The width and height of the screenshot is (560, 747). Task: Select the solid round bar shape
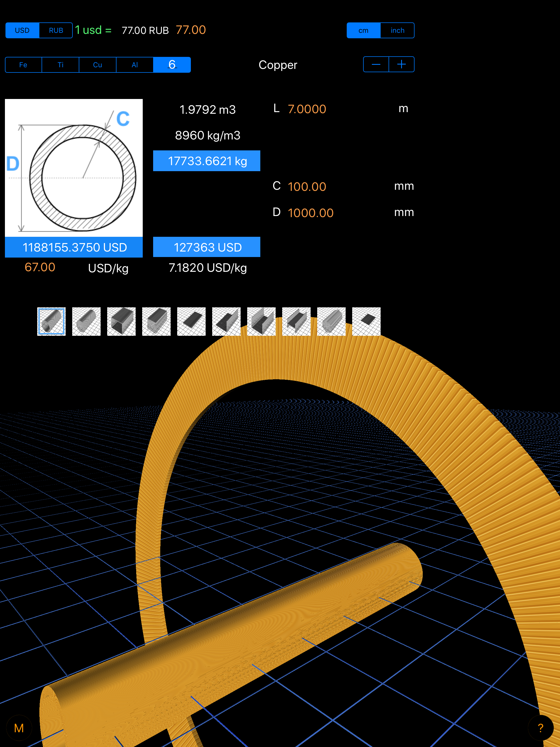pos(86,321)
